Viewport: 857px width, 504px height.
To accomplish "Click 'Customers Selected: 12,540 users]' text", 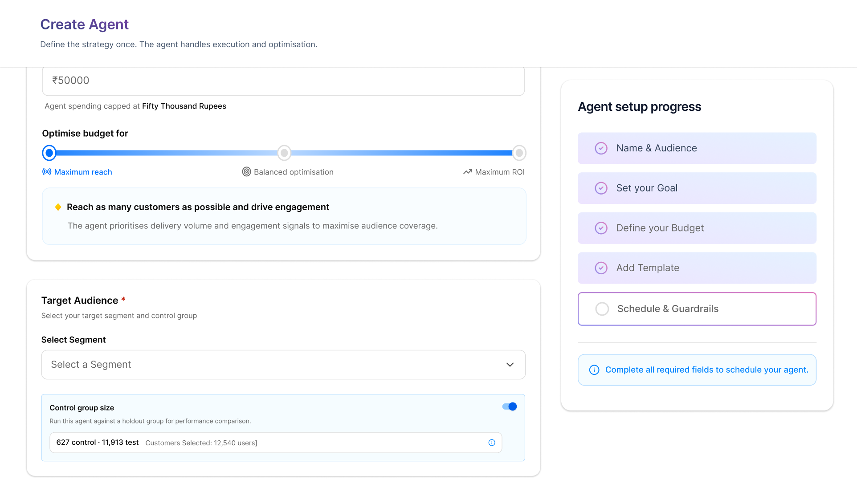I will tap(201, 443).
